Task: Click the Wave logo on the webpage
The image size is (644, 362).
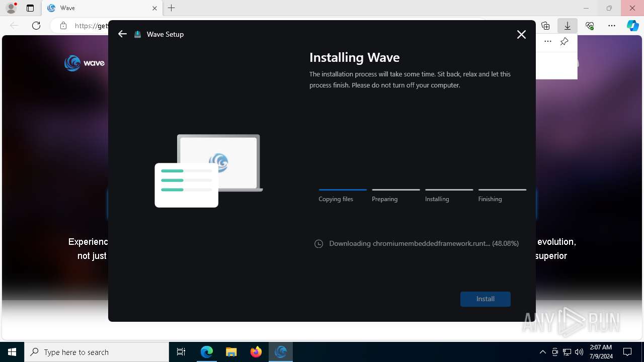Action: [x=85, y=63]
